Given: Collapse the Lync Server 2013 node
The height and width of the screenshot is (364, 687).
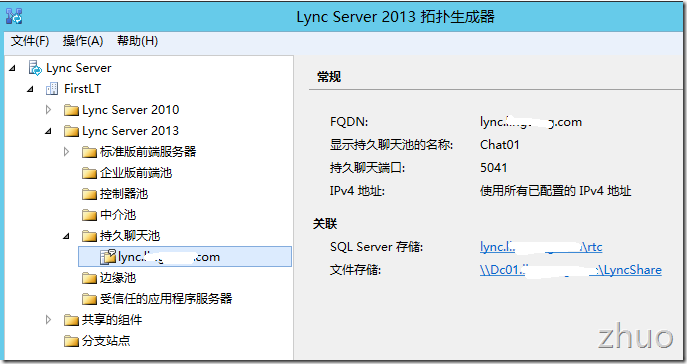Looking at the screenshot, I should [x=48, y=131].
